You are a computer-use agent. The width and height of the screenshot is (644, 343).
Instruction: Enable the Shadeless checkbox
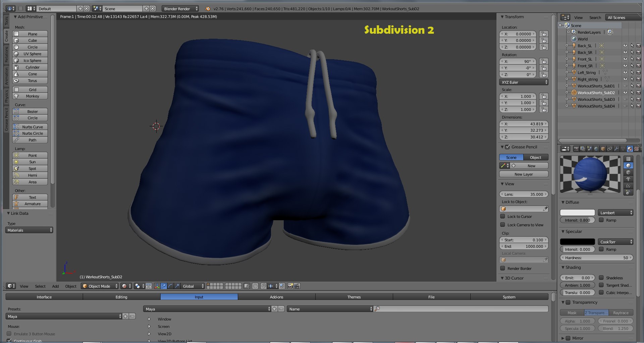[601, 278]
